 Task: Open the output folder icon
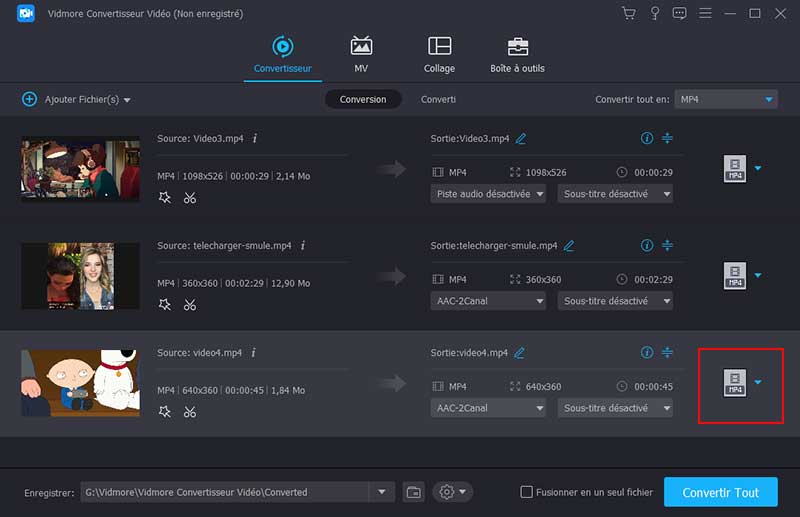[x=414, y=492]
